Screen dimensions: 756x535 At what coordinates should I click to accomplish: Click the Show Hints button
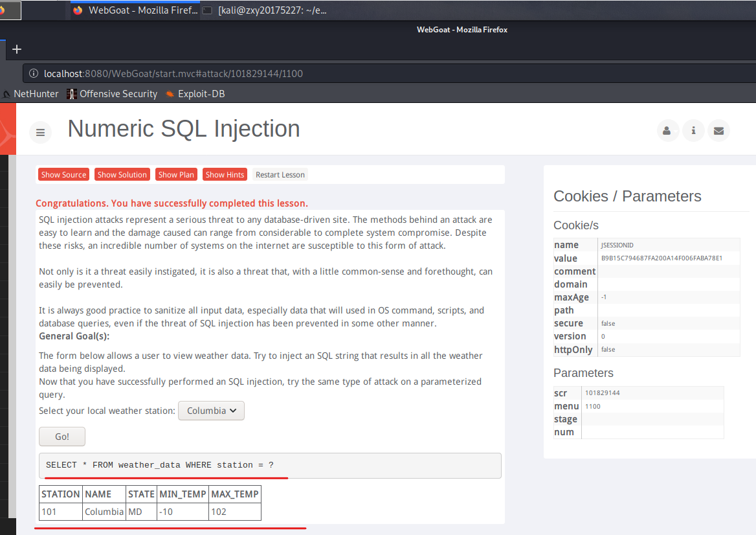click(225, 175)
